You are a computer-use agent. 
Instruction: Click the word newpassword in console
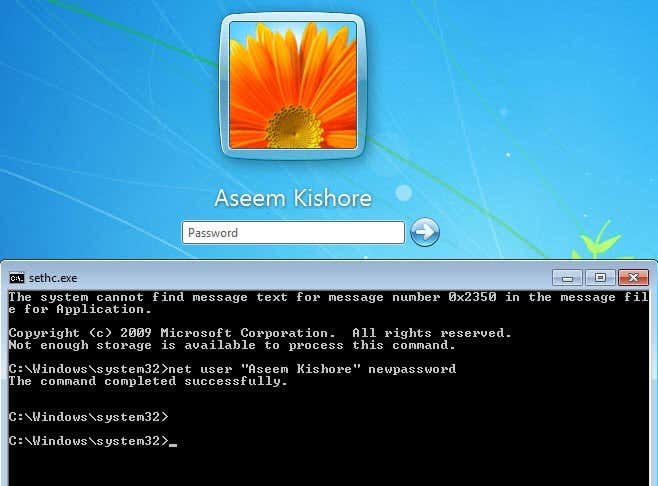tap(412, 369)
